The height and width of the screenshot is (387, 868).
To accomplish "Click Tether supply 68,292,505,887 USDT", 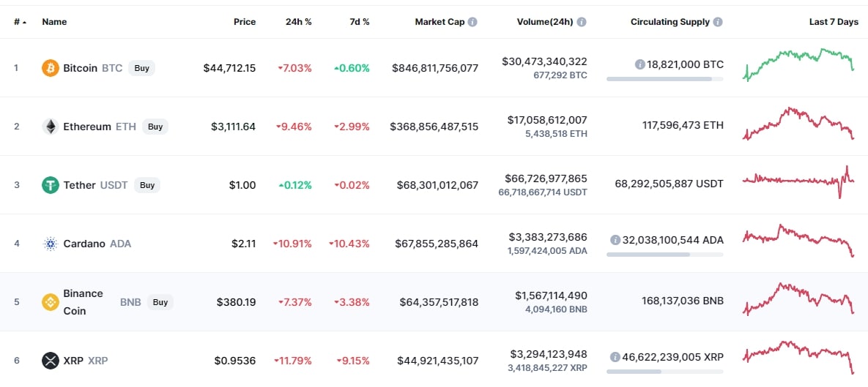I will [x=669, y=185].
